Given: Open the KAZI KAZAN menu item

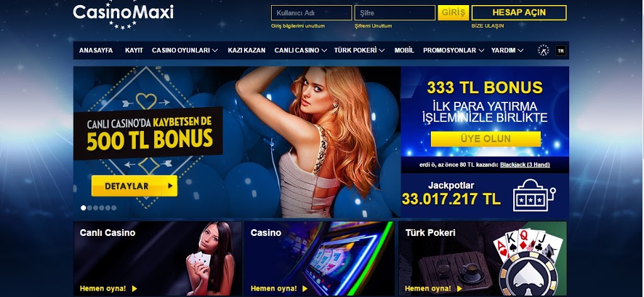Looking at the screenshot, I should [247, 50].
